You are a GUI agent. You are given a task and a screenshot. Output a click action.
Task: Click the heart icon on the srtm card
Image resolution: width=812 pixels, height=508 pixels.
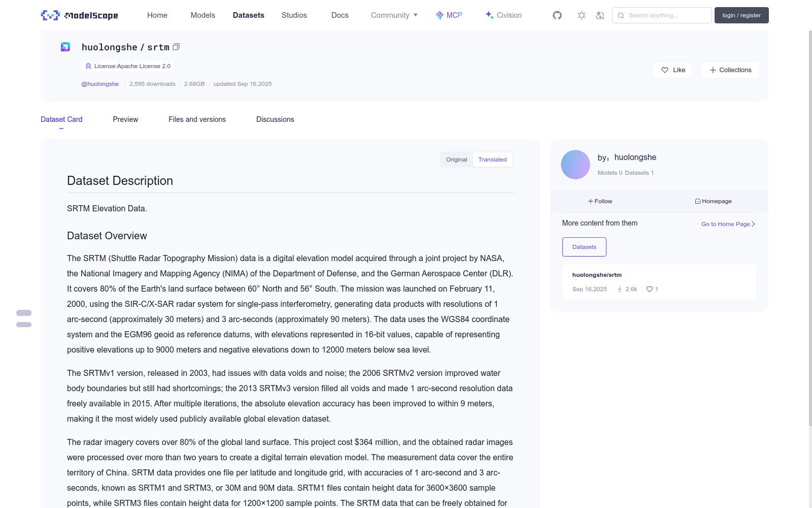[x=650, y=289]
